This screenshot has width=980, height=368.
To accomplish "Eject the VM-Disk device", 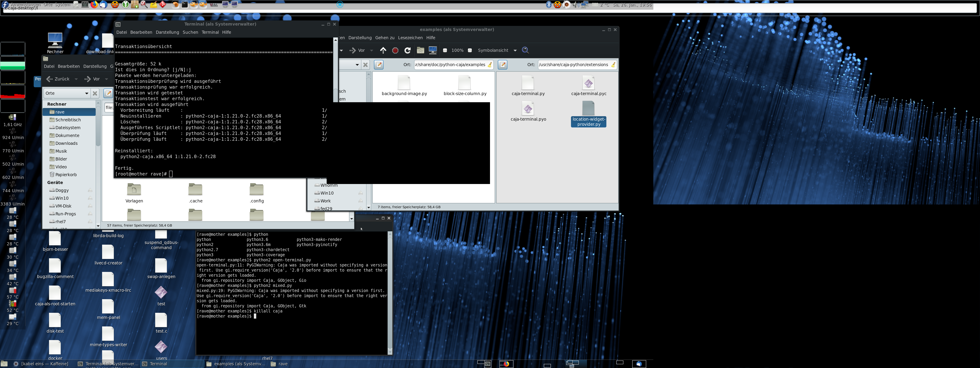I will point(90,206).
